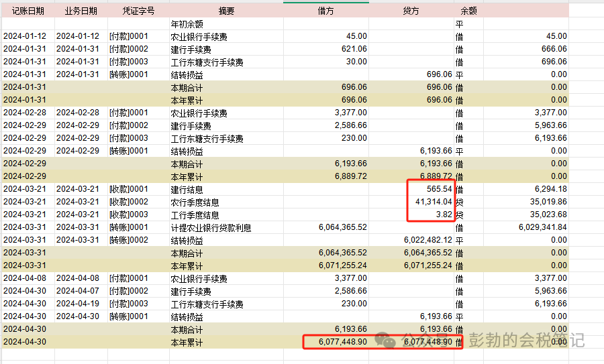Click 建行手续费 cell dated 2024-02-29
This screenshot has width=604, height=364.
[227, 125]
